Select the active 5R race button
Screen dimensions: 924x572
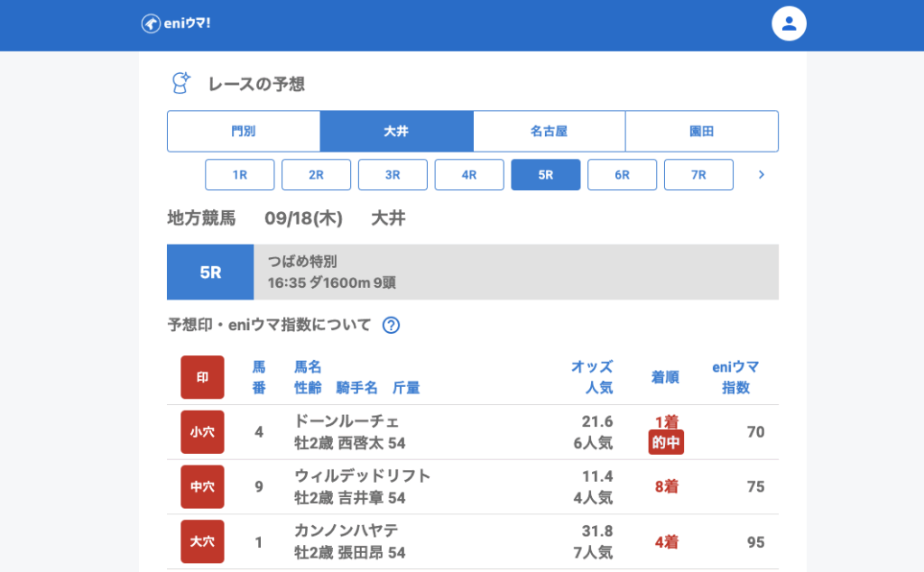(545, 175)
